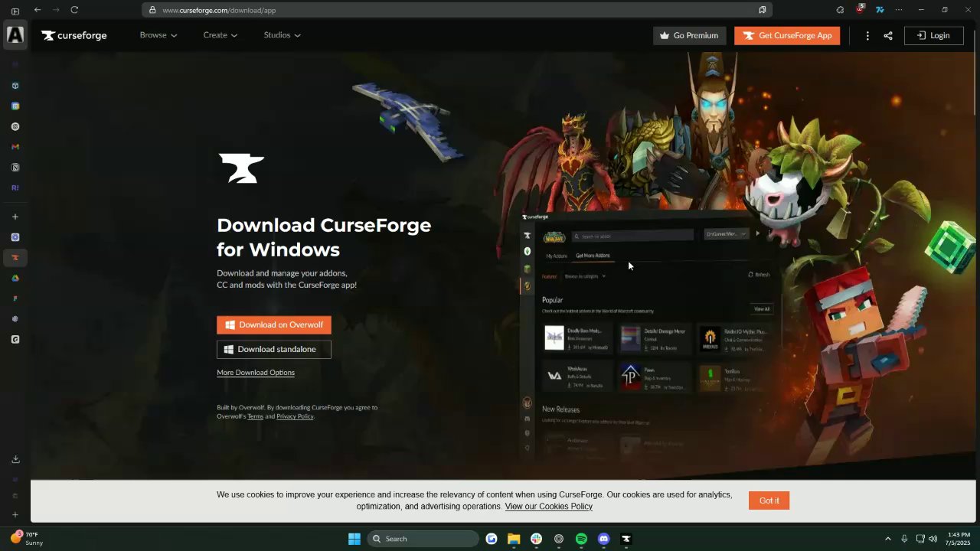Image resolution: width=980 pixels, height=551 pixels.
Task: Click the taskbar Search box
Action: point(423,539)
